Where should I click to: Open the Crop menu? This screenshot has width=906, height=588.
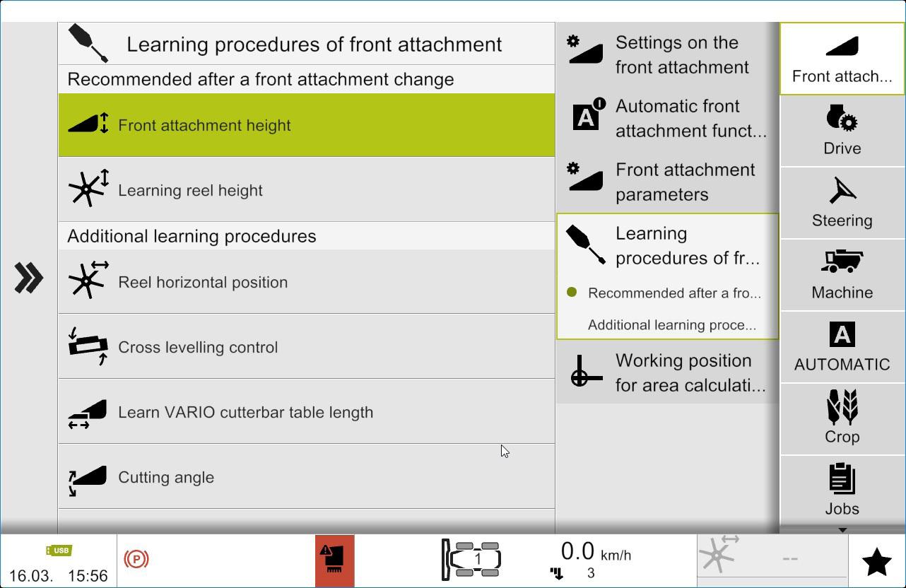tap(842, 419)
